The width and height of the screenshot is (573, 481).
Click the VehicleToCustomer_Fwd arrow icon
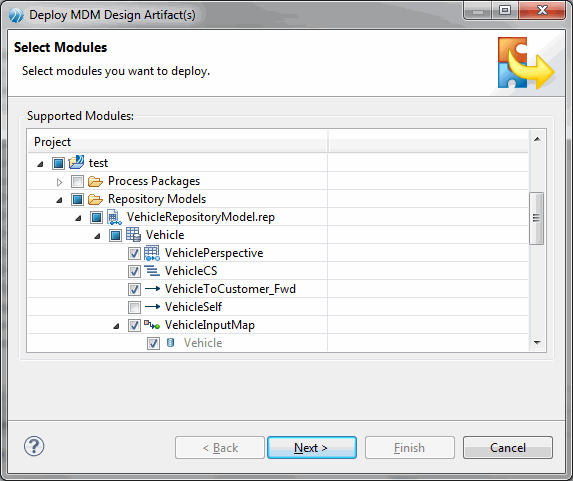(152, 289)
